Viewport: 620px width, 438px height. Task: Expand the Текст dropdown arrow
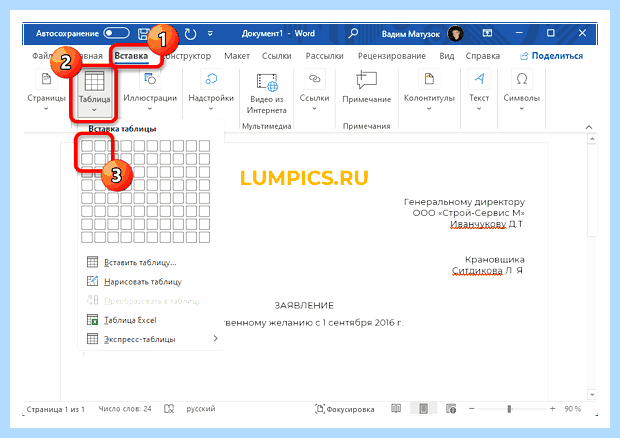coord(479,108)
